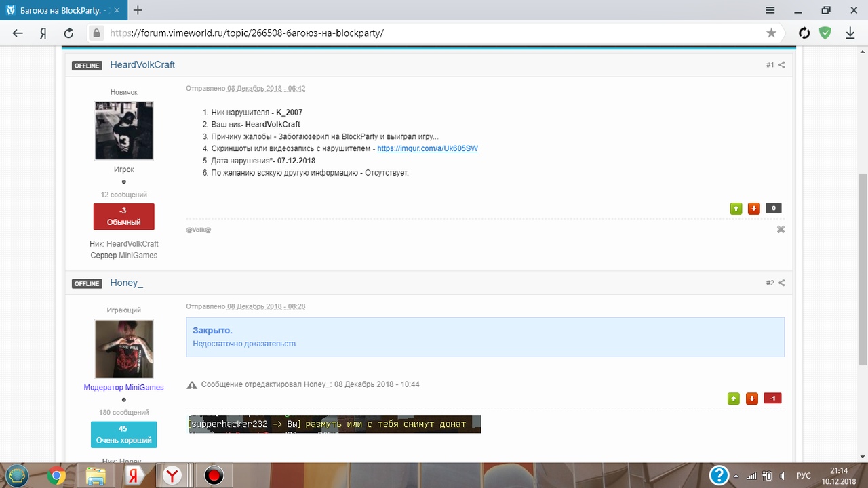868x488 pixels.
Task: Click share icon next to post #1
Action: pos(781,65)
